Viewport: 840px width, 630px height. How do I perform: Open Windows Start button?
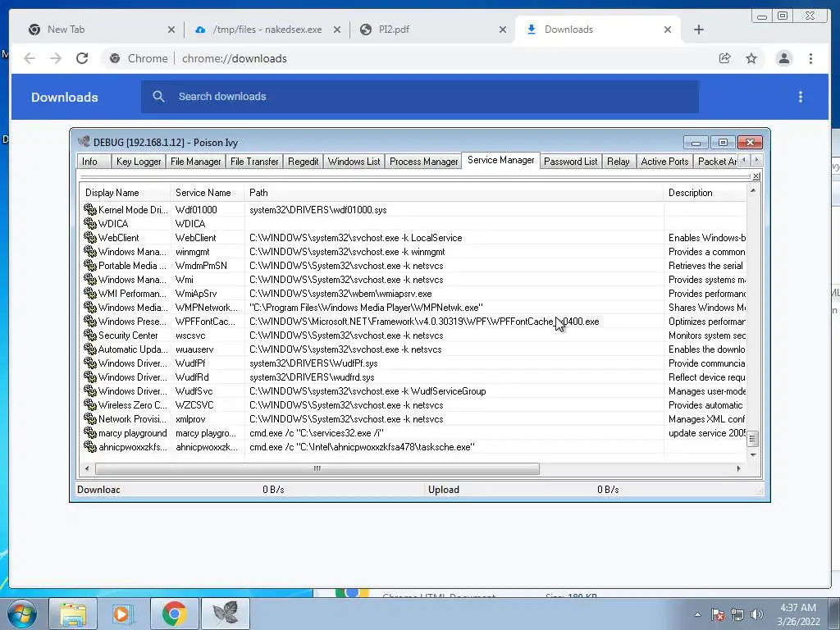pos(21,614)
